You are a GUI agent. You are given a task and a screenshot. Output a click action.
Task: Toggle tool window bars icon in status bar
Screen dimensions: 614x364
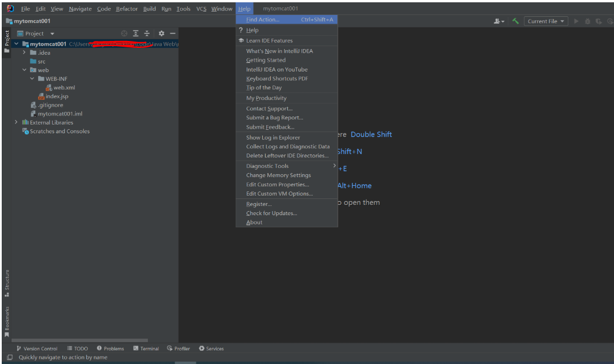tap(10, 357)
